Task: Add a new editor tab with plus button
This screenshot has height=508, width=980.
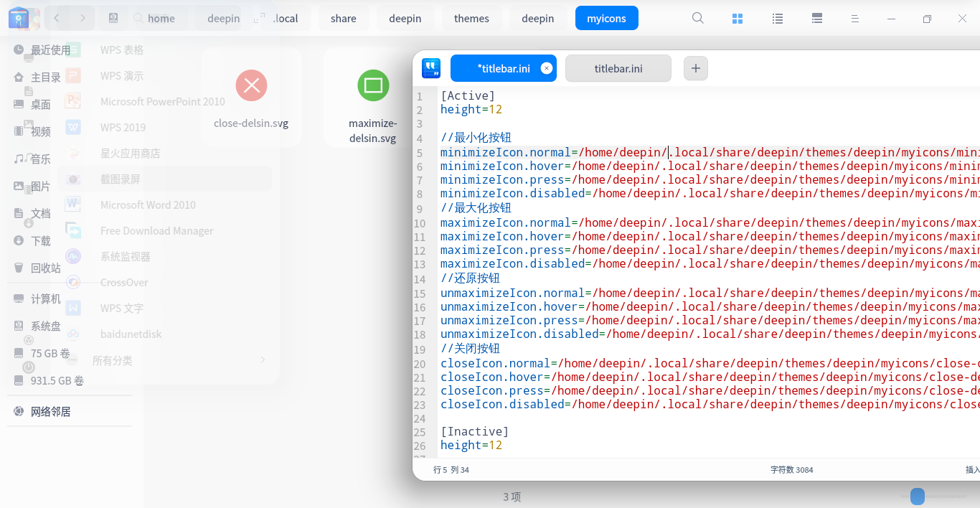Action: pyautogui.click(x=695, y=68)
